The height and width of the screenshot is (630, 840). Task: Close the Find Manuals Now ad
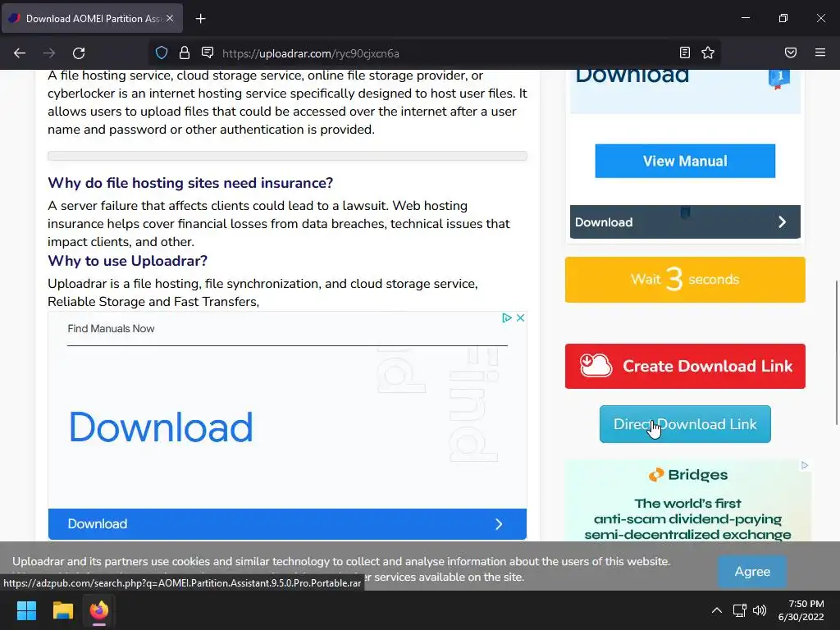point(520,317)
